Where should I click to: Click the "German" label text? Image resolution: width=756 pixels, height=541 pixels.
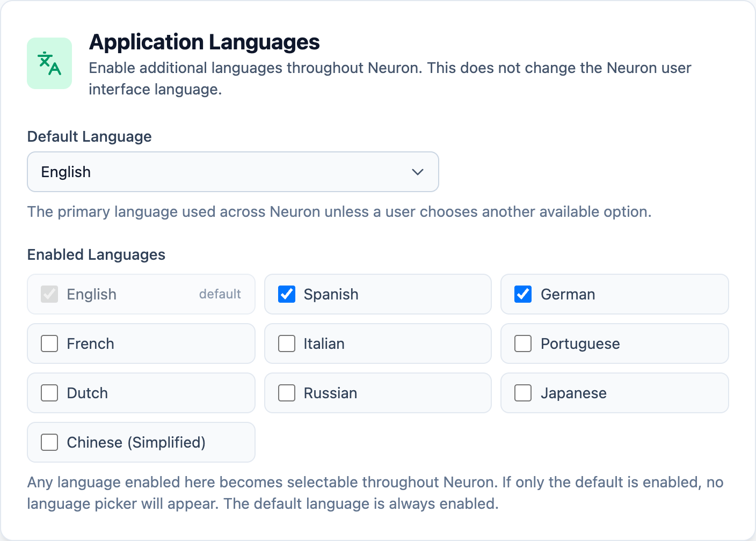[568, 294]
